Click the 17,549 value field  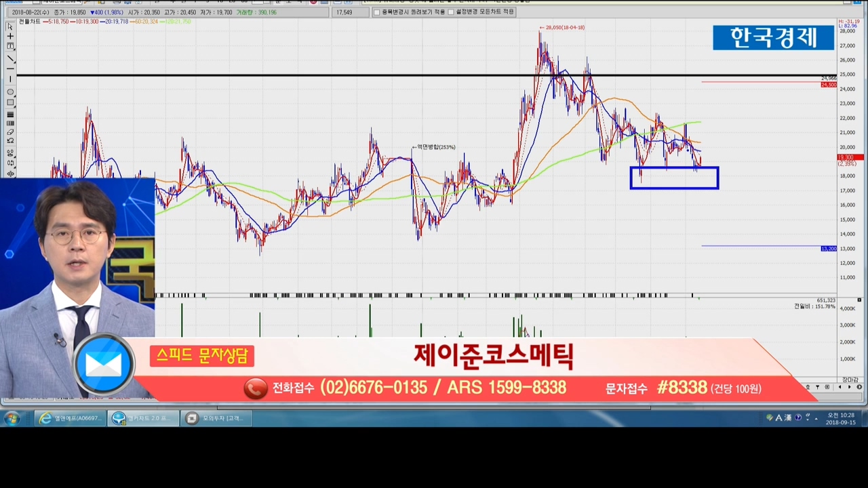(x=344, y=12)
